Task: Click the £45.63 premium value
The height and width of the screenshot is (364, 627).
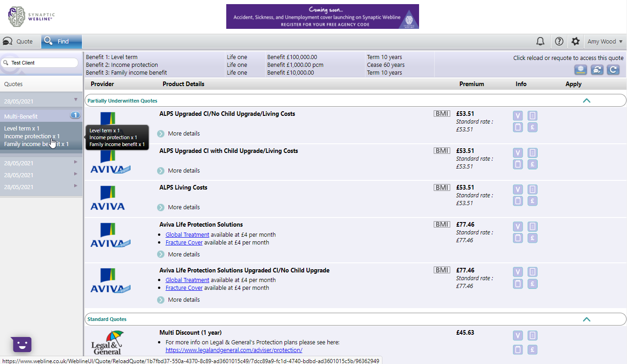Action: (465, 333)
